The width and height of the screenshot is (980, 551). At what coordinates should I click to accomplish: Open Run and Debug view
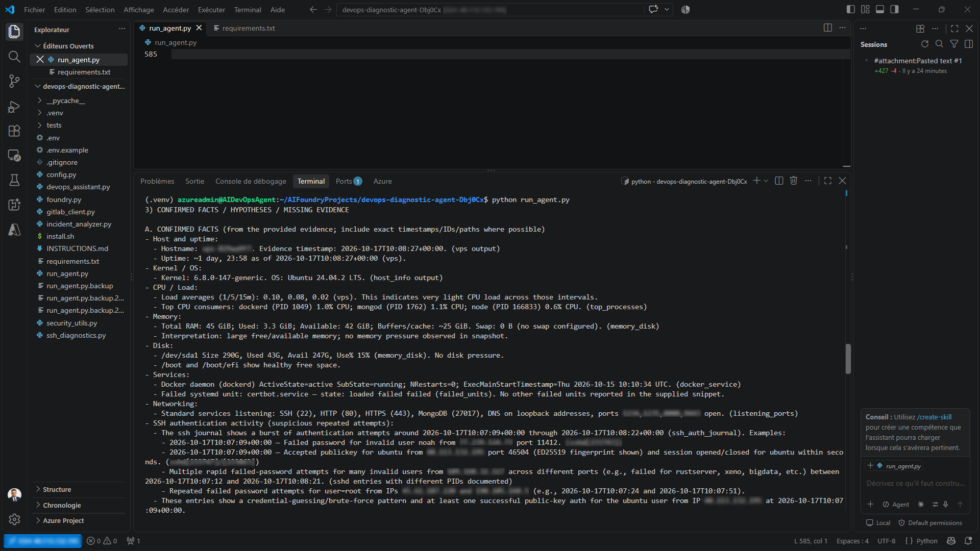[14, 106]
